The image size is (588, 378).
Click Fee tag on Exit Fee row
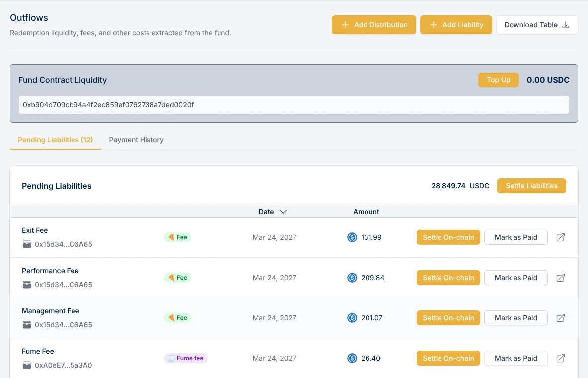(x=177, y=237)
